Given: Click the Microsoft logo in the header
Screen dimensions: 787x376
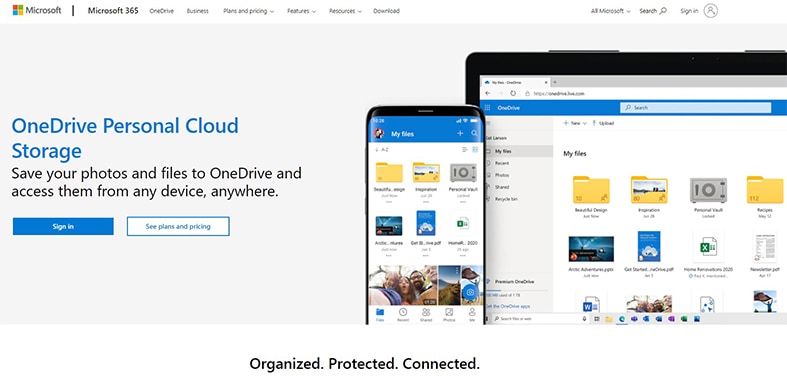Looking at the screenshot, I should pyautogui.click(x=37, y=10).
